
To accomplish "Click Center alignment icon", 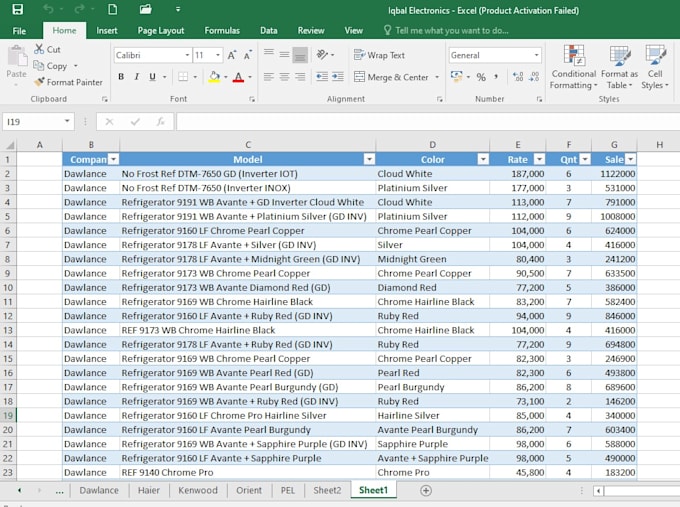I will coord(284,77).
